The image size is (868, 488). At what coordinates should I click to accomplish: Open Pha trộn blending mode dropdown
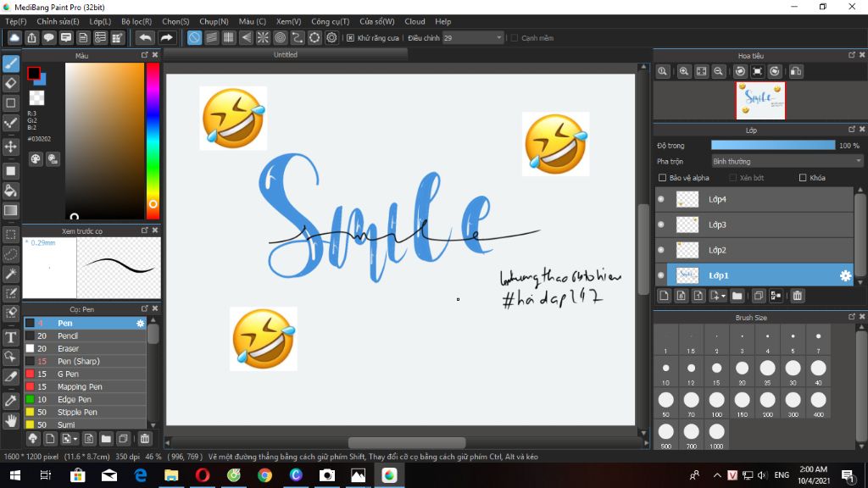787,162
